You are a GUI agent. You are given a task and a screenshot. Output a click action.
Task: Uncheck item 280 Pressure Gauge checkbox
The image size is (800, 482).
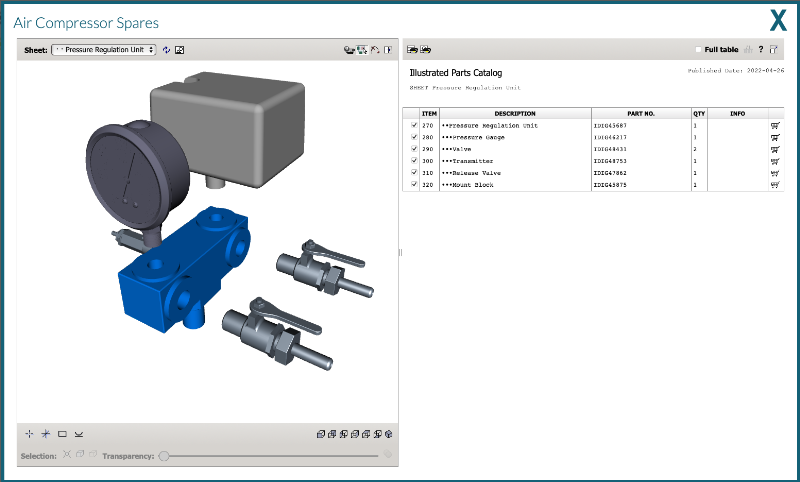click(x=414, y=137)
